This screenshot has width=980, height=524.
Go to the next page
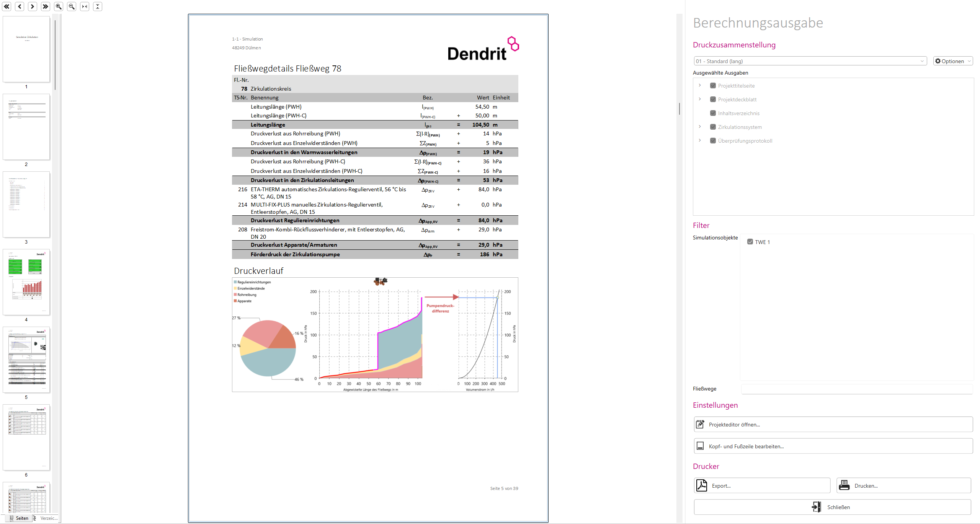33,7
